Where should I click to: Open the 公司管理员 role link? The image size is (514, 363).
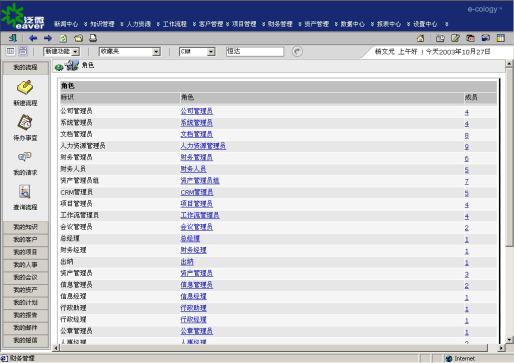coord(197,111)
